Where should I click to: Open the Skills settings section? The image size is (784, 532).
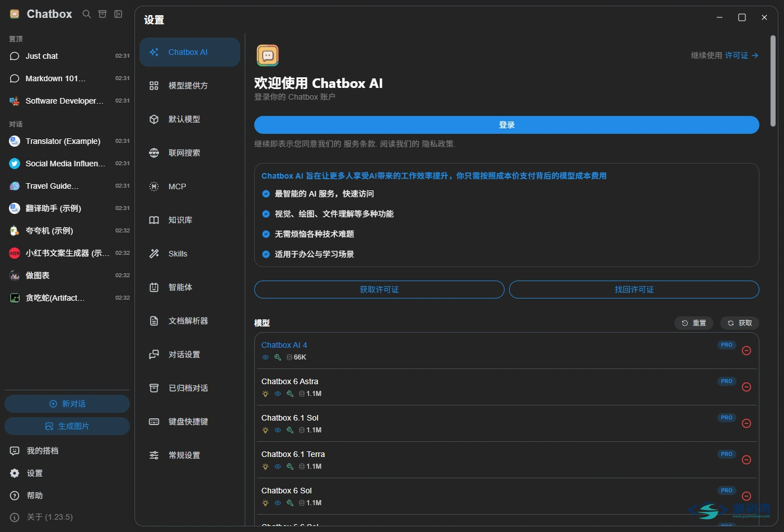click(190, 254)
